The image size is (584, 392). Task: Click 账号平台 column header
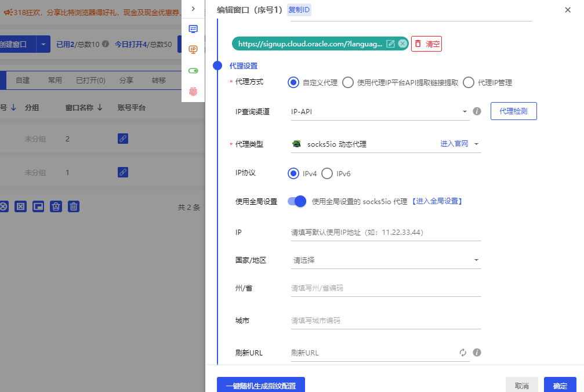point(132,108)
